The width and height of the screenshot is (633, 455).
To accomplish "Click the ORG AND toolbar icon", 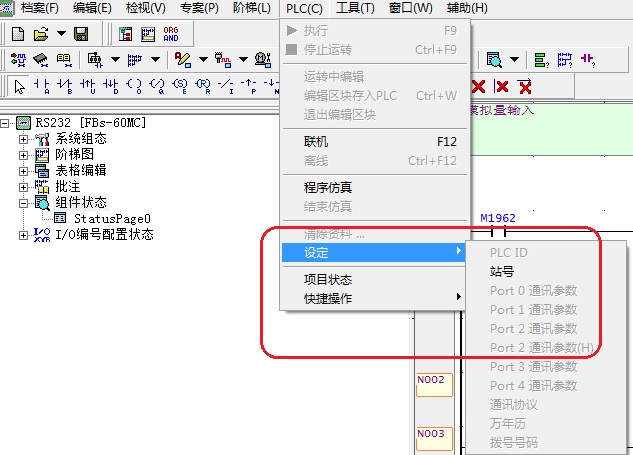I will point(171,34).
